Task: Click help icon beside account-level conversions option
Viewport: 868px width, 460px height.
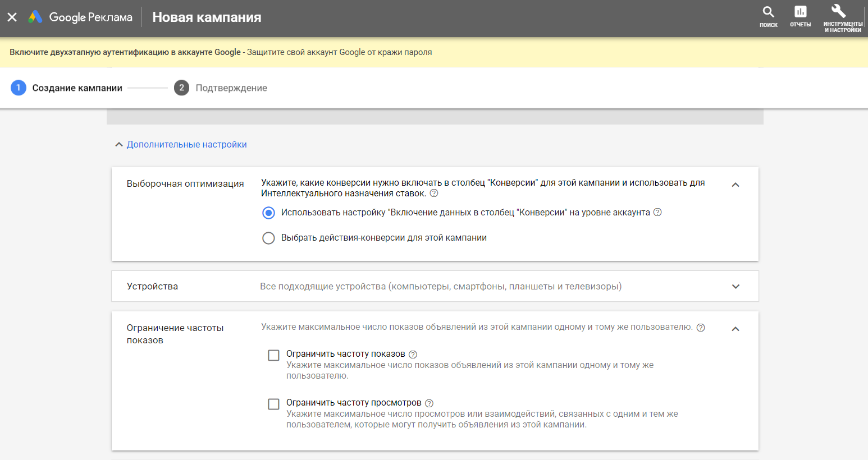Action: click(x=657, y=213)
